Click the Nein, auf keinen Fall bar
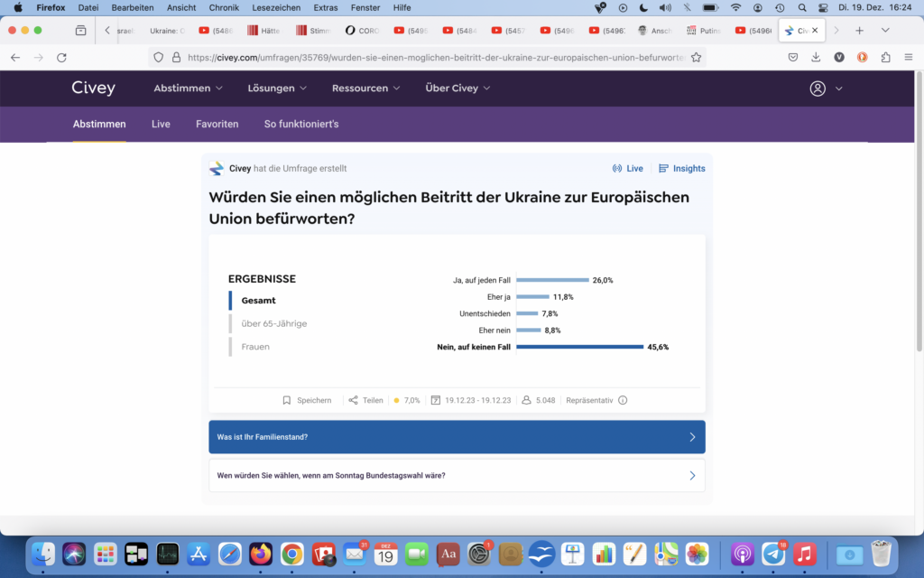Screen dimensions: 924x578 point(579,347)
